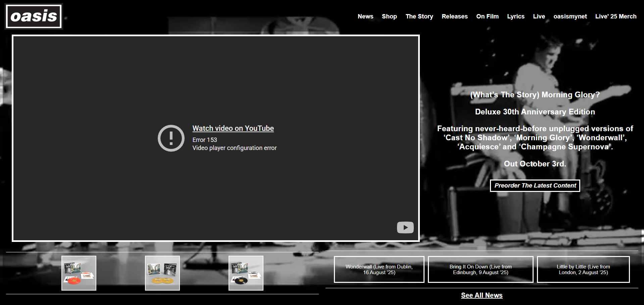
Task: Open the On Film section
Action: point(487,16)
